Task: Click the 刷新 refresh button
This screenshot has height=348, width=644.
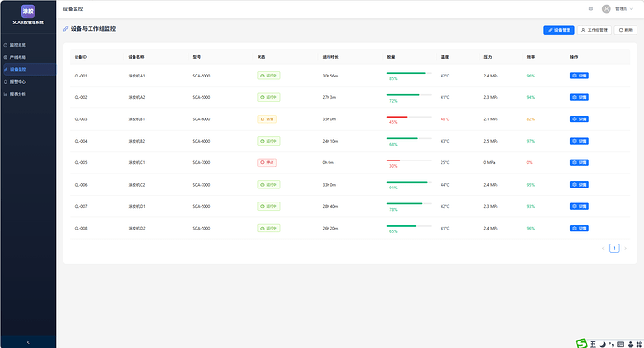Action: coord(625,30)
